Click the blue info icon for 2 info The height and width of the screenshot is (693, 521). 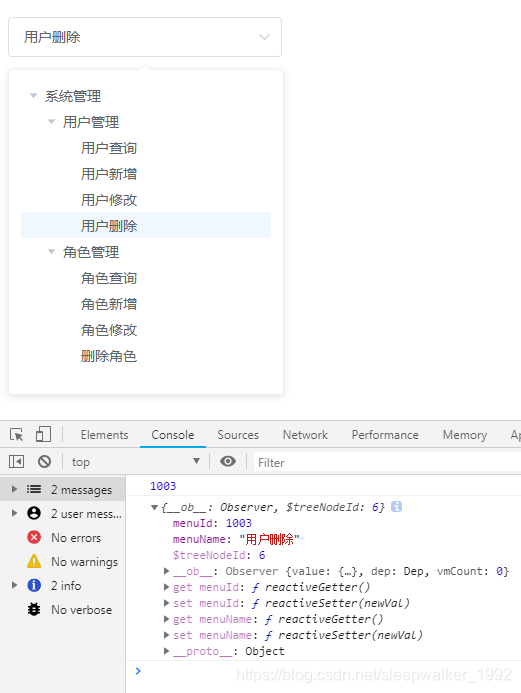[x=34, y=585]
